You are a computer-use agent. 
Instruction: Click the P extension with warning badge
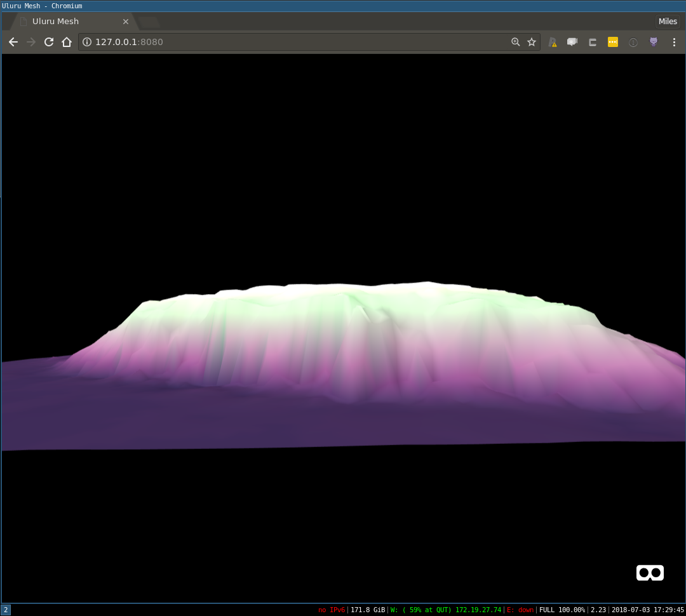552,42
